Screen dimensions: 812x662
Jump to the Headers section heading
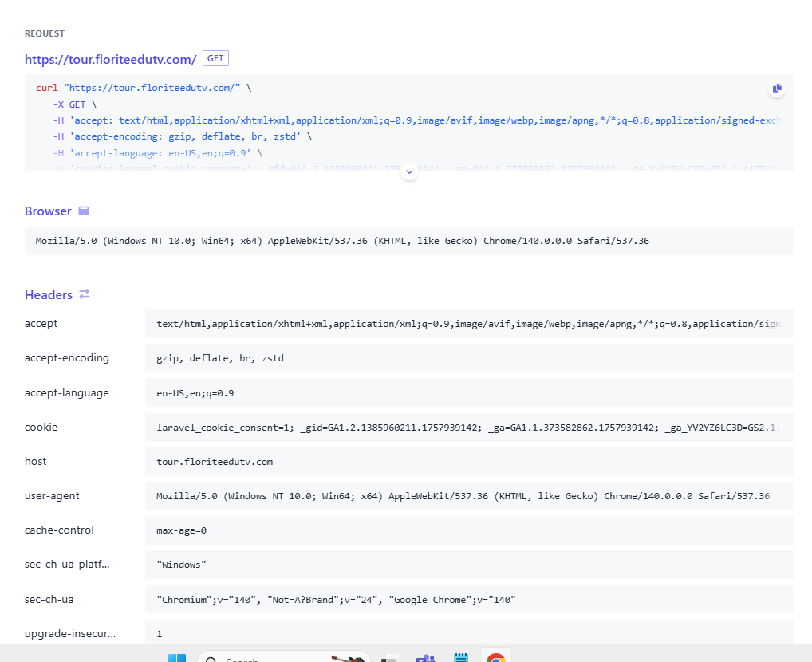pyautogui.click(x=48, y=295)
